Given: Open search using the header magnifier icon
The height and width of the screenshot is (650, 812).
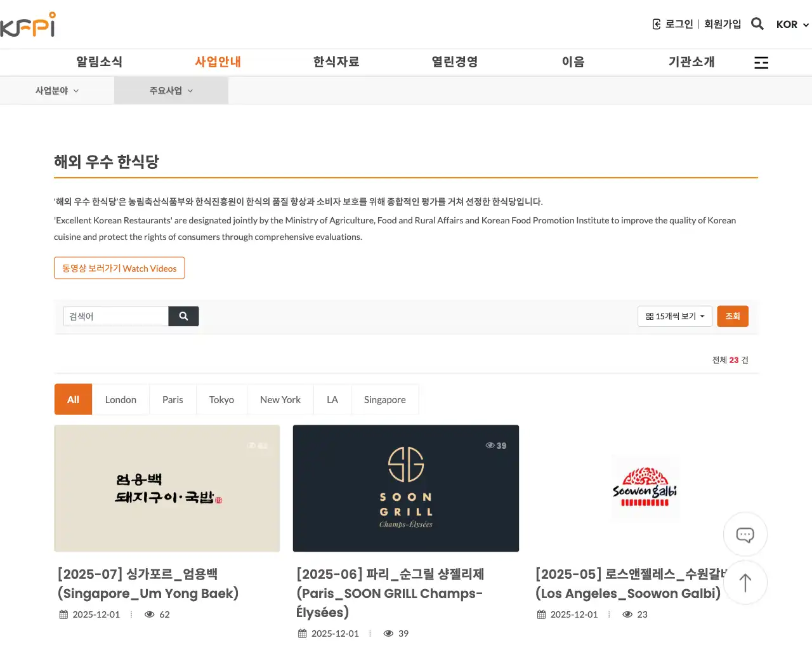Looking at the screenshot, I should tap(757, 23).
